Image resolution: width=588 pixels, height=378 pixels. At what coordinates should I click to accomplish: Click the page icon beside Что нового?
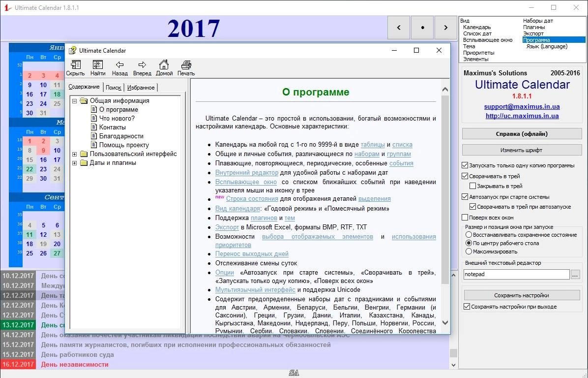94,118
